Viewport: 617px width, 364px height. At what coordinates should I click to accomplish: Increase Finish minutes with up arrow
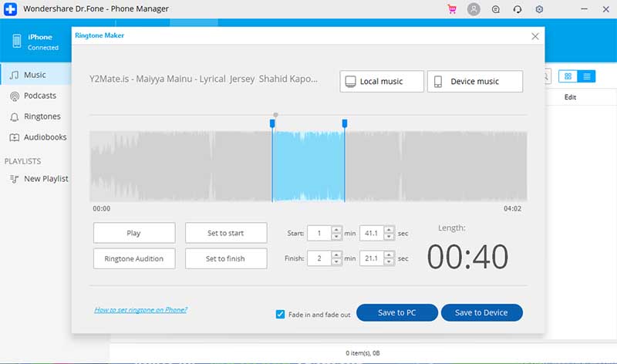click(336, 254)
